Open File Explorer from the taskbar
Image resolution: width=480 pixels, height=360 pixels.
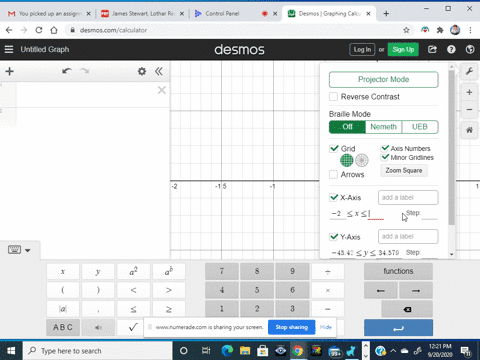[x=245, y=351]
